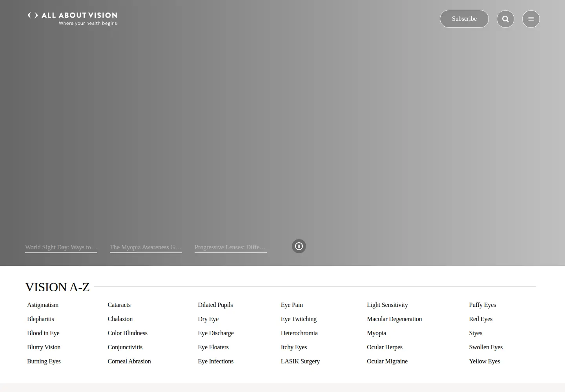Open the Puffy Eyes link
The height and width of the screenshot is (392, 565).
click(483, 305)
